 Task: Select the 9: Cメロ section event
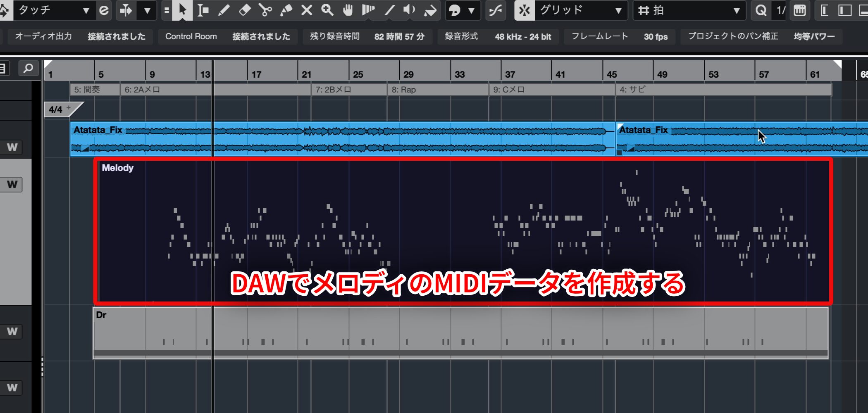[552, 90]
